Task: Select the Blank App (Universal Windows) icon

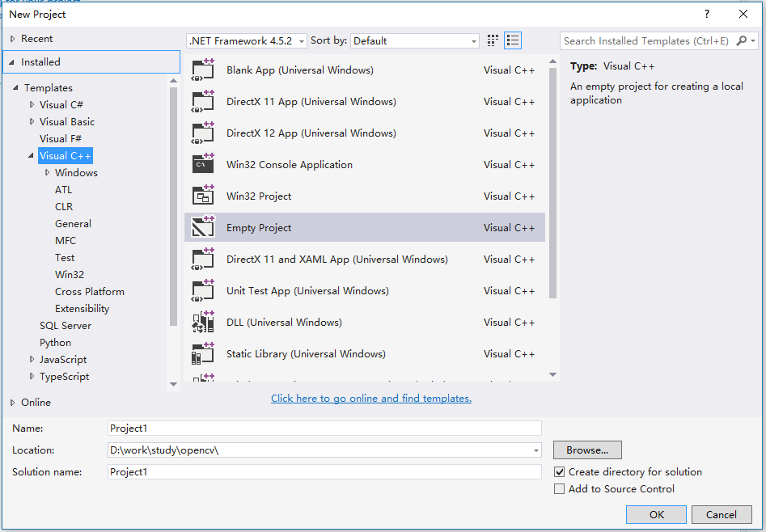Action: pos(203,70)
